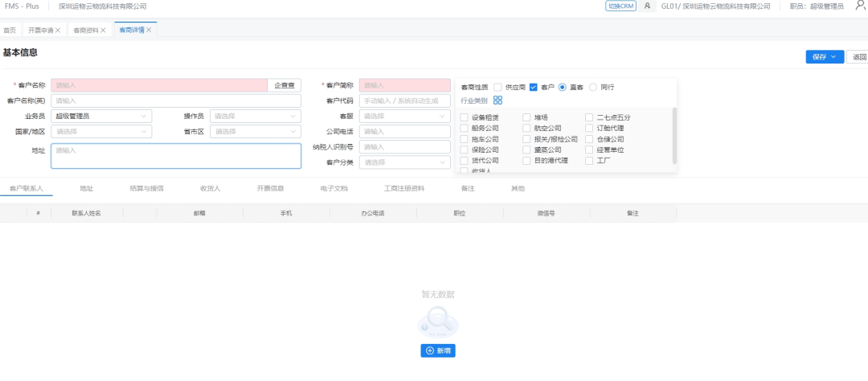868x381 pixels.
Task: Click the 微信号 column header
Action: tap(546, 213)
